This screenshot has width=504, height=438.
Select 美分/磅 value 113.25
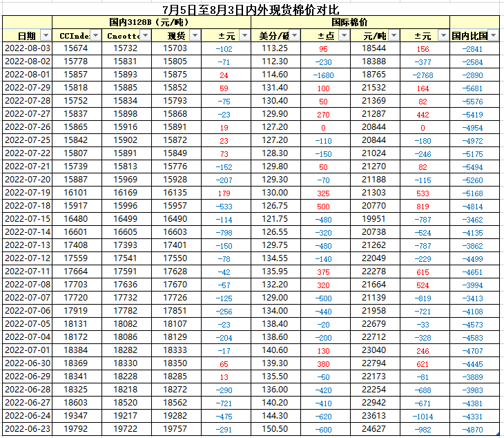(x=275, y=48)
